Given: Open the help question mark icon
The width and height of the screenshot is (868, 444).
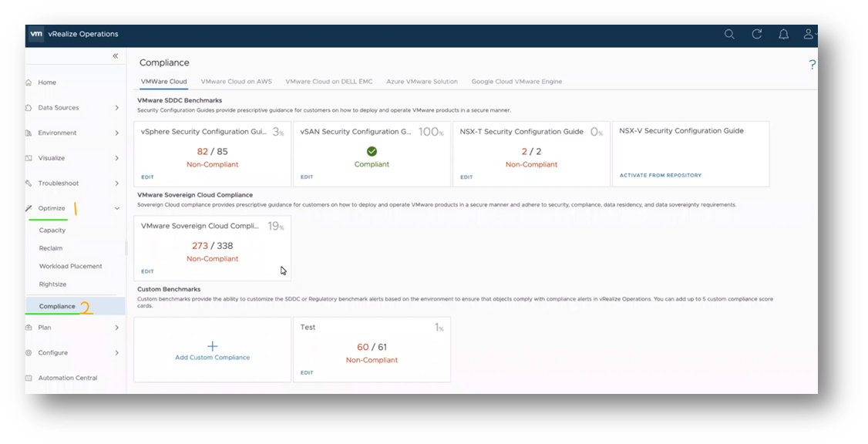Looking at the screenshot, I should tap(812, 65).
